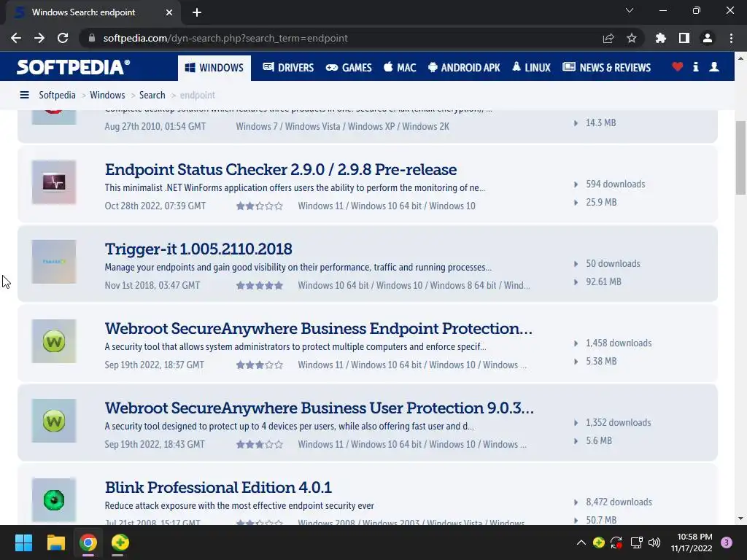Reload the Softpedia page

click(63, 38)
